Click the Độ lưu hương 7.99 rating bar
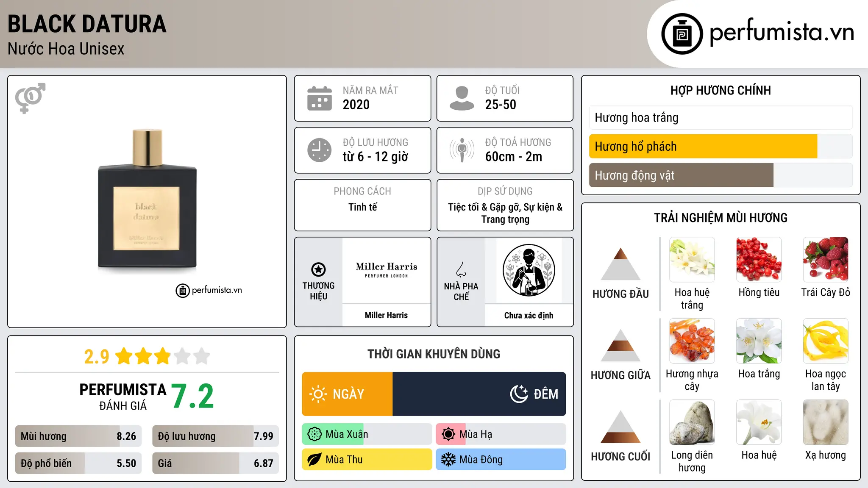Screen dimensions: 868x488 point(215,436)
